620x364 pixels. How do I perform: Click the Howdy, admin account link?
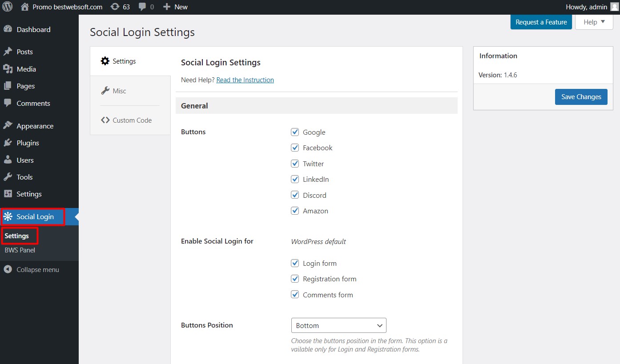(x=586, y=7)
